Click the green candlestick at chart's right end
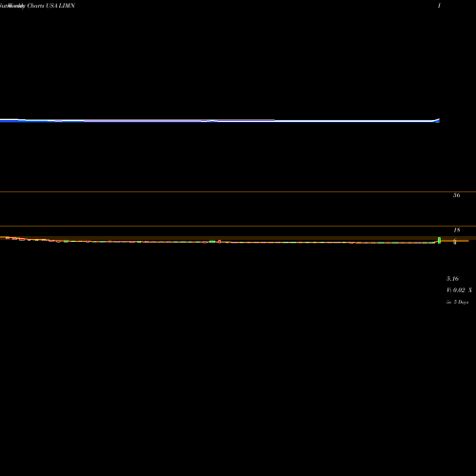Screen dimensions: 476x476 click(x=439, y=241)
